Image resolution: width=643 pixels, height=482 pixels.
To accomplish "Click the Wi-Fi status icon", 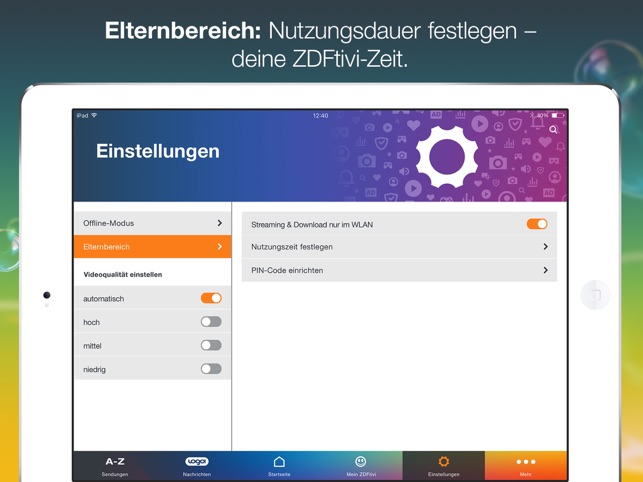I will [x=94, y=115].
